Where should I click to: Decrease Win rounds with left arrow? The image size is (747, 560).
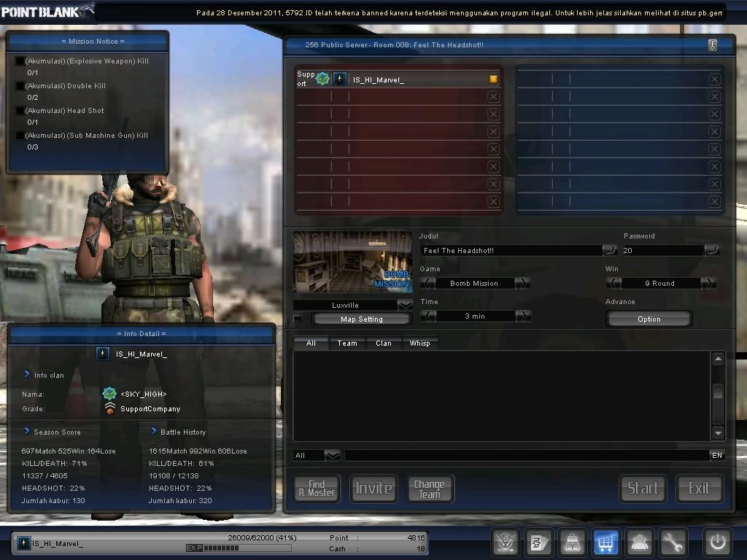614,284
